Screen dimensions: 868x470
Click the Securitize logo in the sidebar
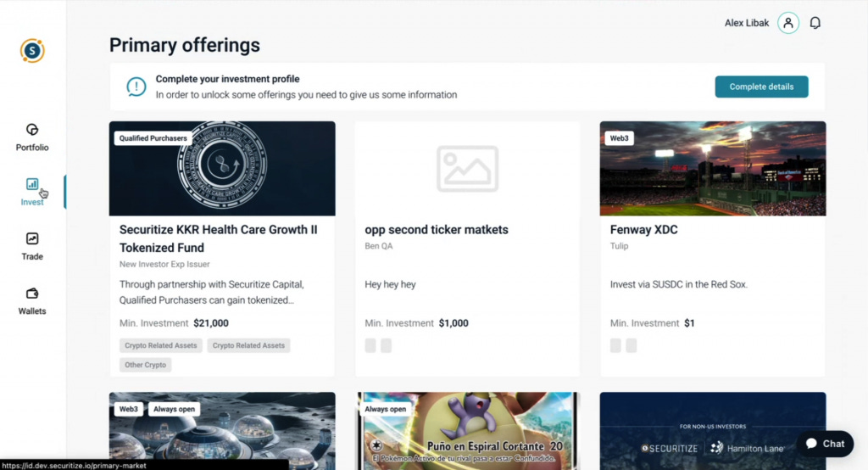pos(32,51)
